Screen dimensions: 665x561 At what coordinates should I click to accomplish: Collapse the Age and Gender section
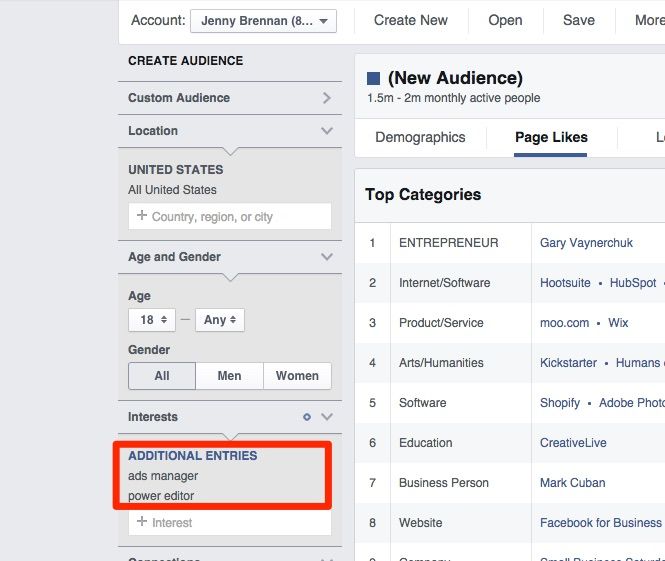326,257
